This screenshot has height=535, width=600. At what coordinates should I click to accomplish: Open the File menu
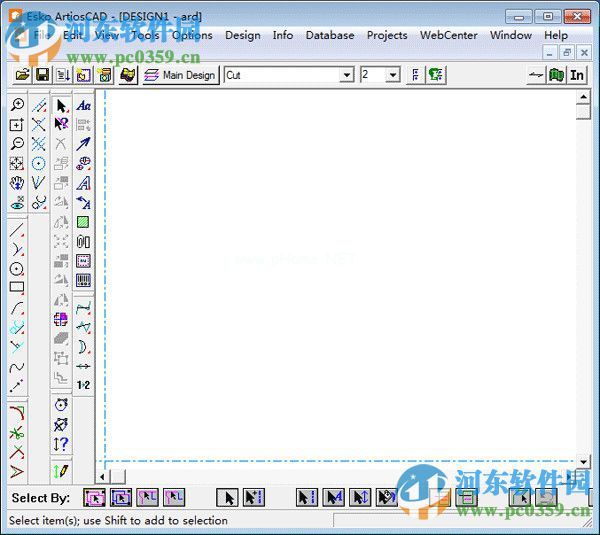42,35
